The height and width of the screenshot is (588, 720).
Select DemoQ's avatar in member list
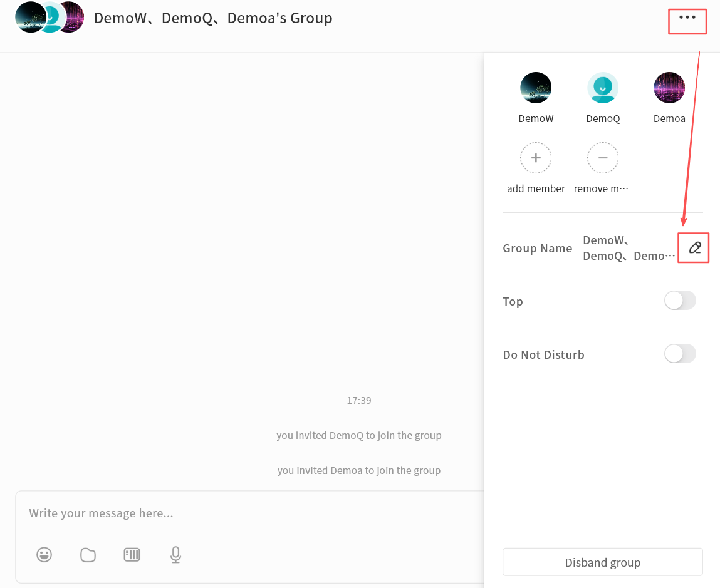pyautogui.click(x=603, y=88)
